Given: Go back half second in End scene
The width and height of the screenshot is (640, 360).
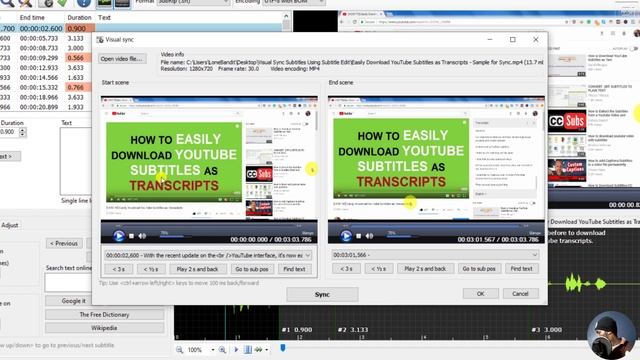Looking at the screenshot, I should point(378,269).
